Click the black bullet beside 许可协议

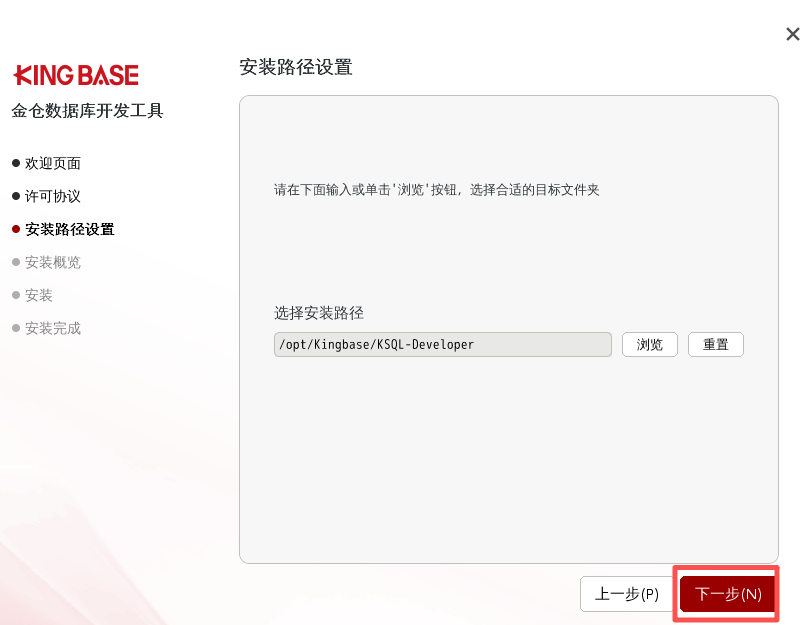click(x=16, y=197)
